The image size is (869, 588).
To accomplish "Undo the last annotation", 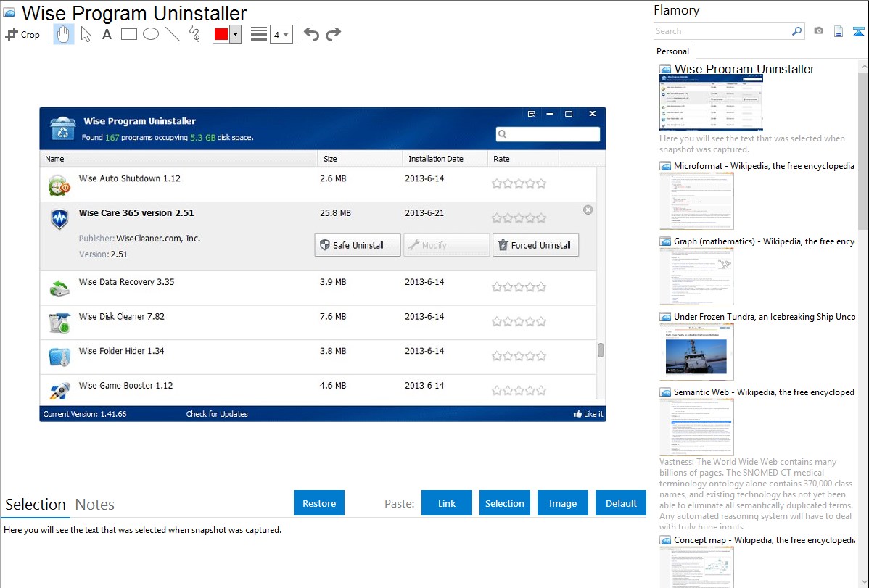I will (x=311, y=34).
